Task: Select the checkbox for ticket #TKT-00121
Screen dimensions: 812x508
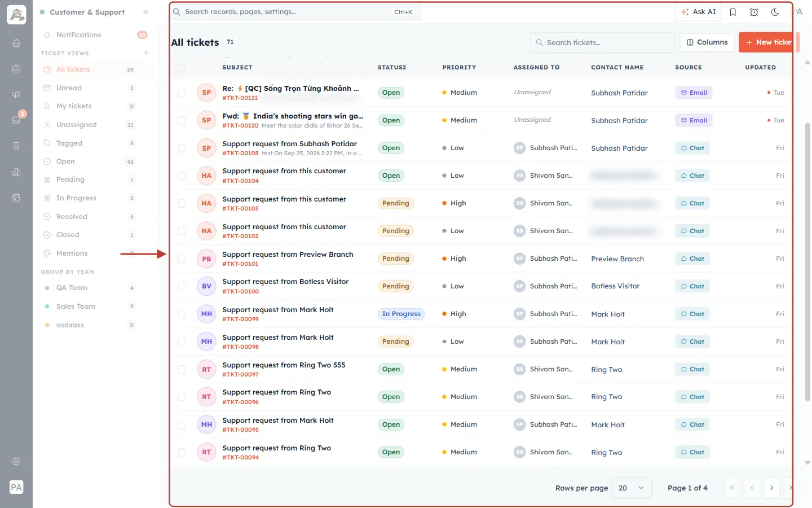Action: click(182, 93)
